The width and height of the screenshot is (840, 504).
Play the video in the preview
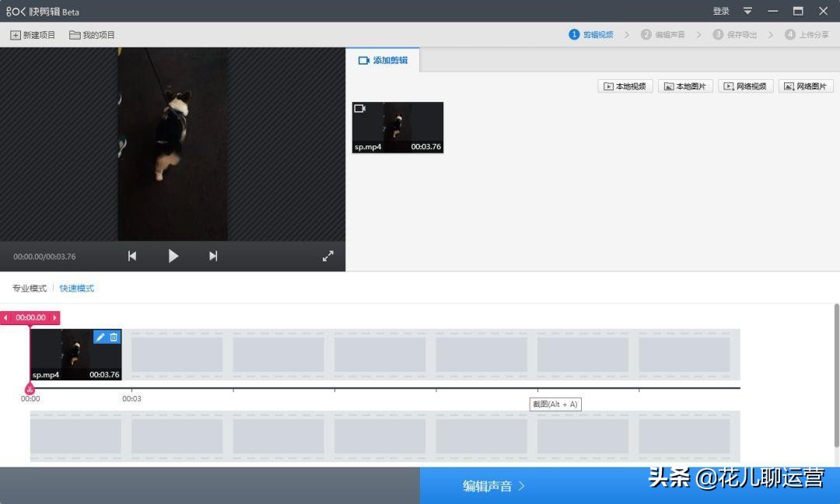pyautogui.click(x=173, y=255)
